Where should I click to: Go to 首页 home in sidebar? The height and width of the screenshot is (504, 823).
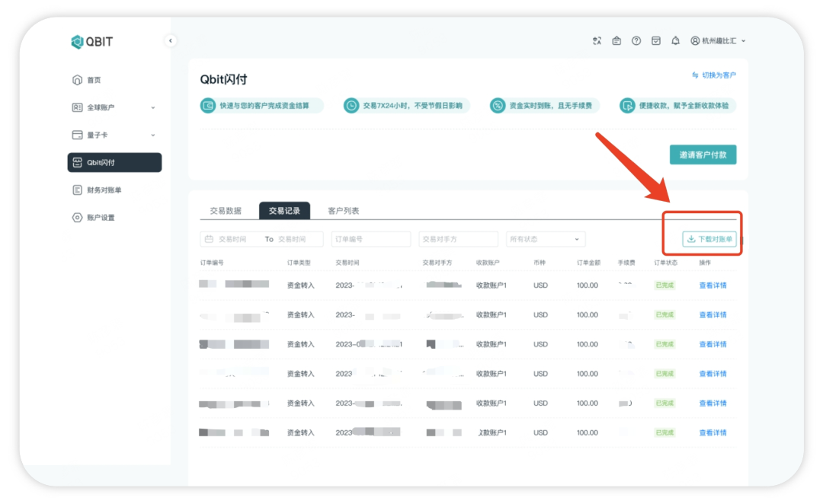[x=114, y=80]
